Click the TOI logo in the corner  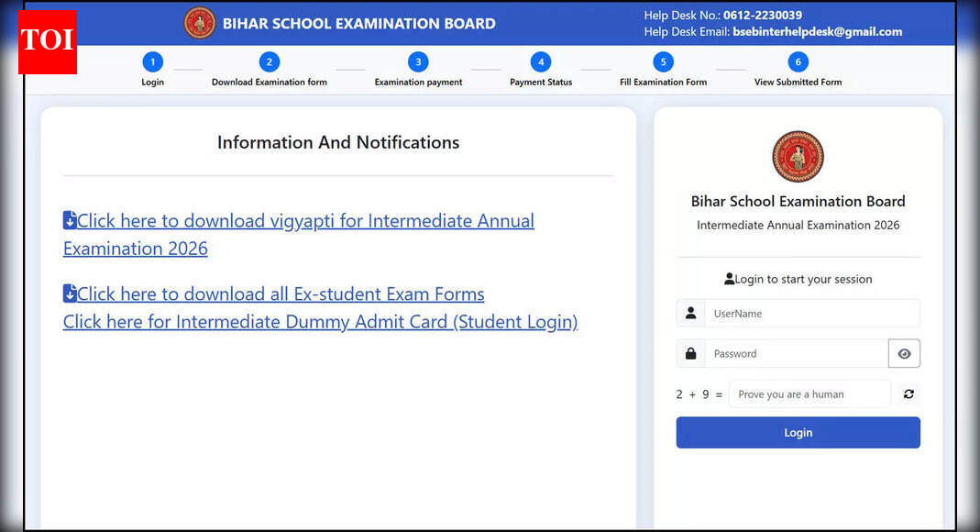click(x=47, y=42)
